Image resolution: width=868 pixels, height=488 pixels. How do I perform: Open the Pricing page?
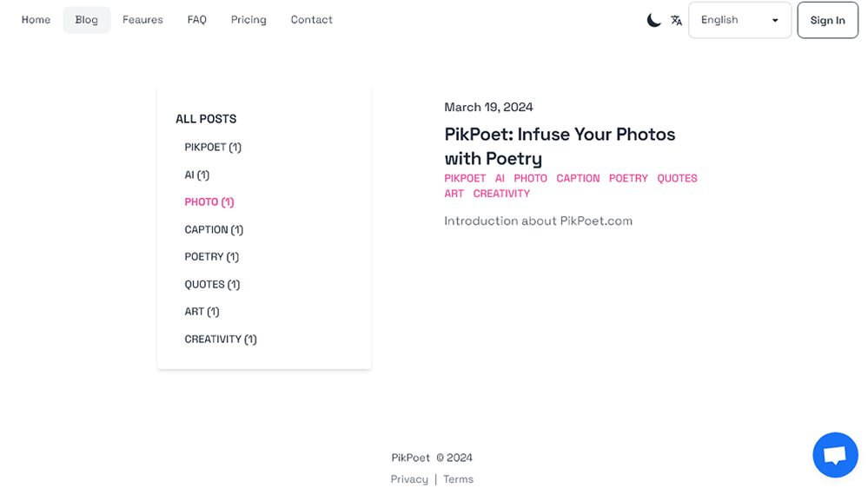pos(248,20)
